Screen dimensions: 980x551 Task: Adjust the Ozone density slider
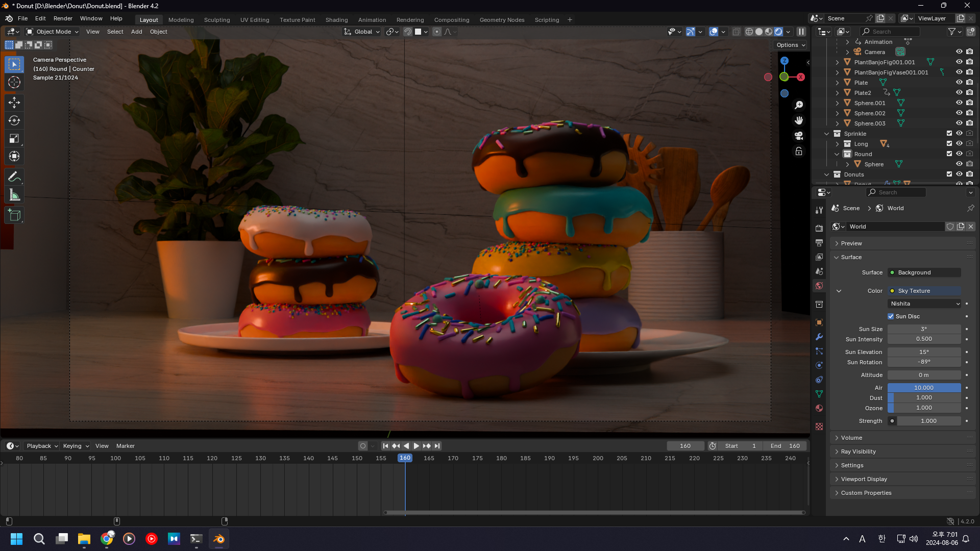[x=924, y=408]
